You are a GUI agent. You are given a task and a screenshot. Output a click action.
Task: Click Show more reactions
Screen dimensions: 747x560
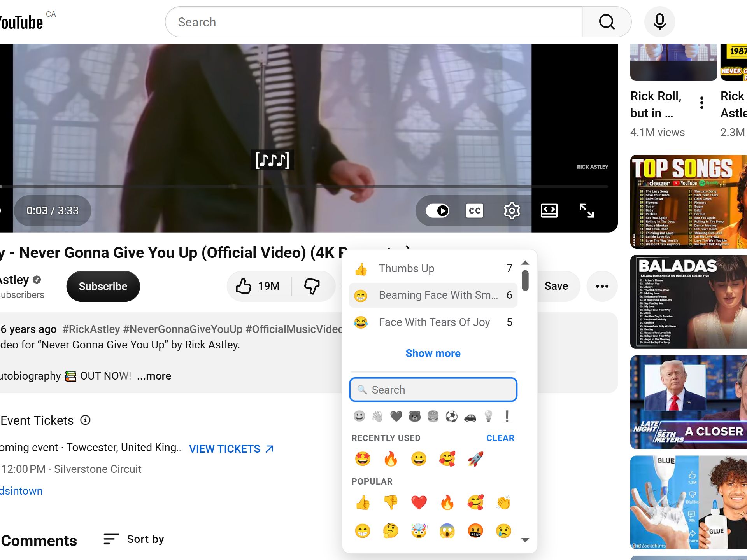pyautogui.click(x=433, y=353)
